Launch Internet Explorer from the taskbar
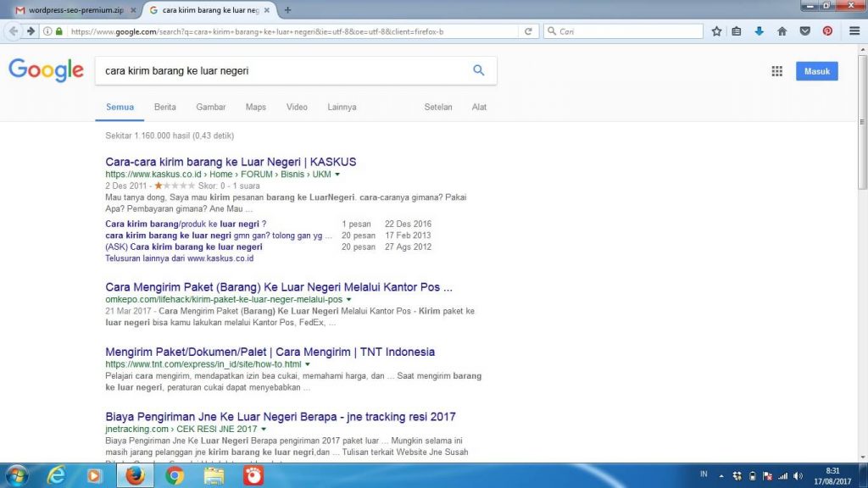 pos(56,475)
